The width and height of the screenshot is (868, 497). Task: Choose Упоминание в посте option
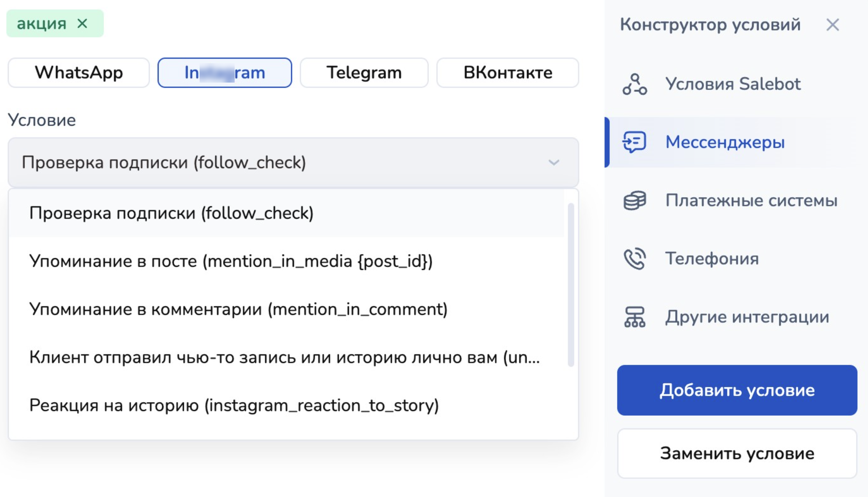[x=231, y=262]
